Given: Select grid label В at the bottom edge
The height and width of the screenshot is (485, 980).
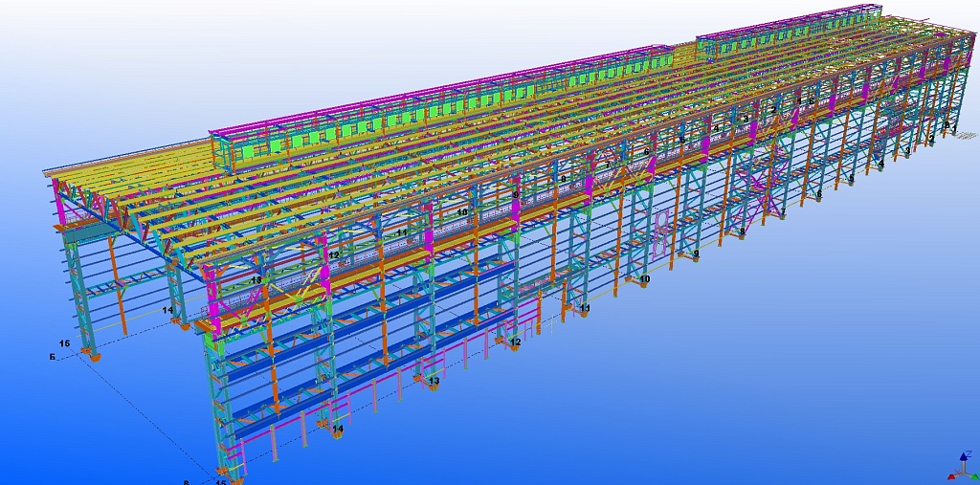Looking at the screenshot, I should (x=186, y=481).
